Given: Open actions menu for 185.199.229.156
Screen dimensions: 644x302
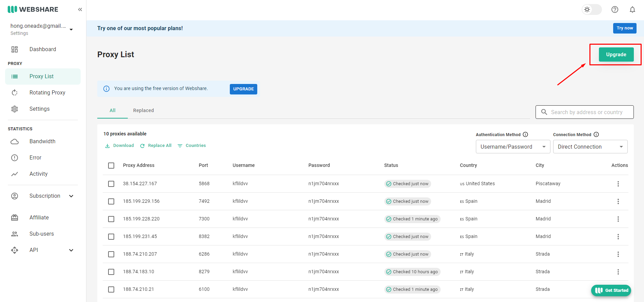Looking at the screenshot, I should (618, 201).
